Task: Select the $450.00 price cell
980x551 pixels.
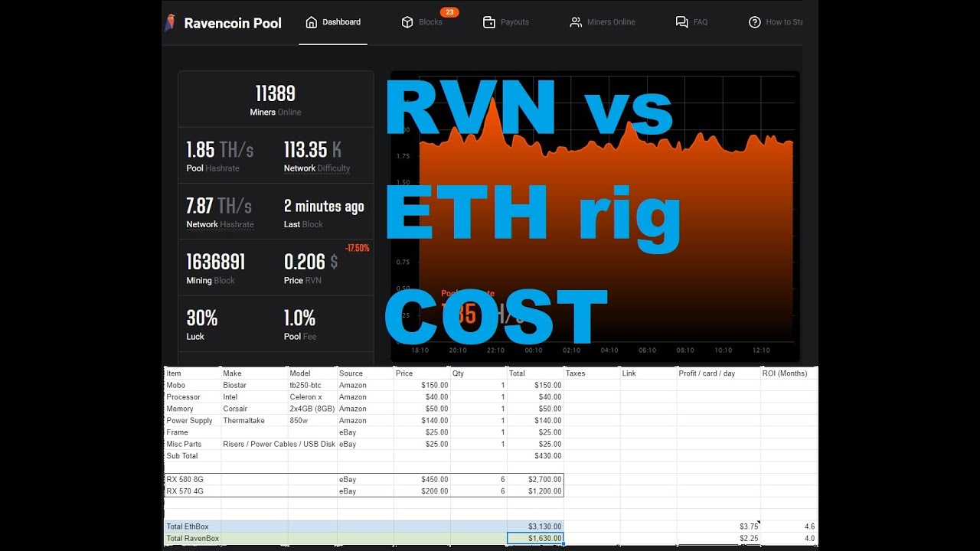Action: [422, 480]
